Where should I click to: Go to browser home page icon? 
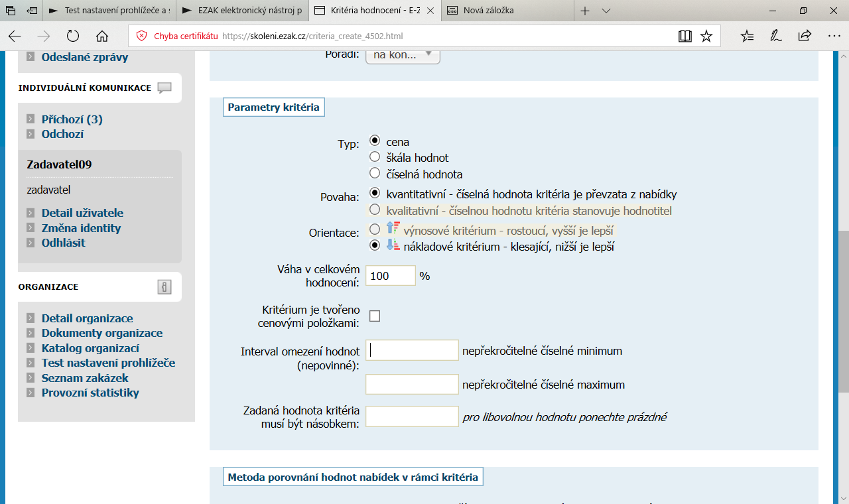(x=101, y=36)
